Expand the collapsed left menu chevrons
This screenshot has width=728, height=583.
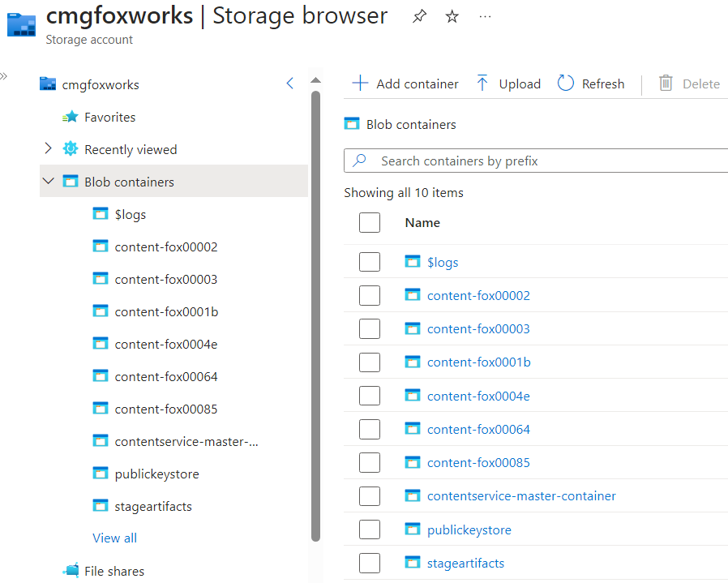(4, 76)
